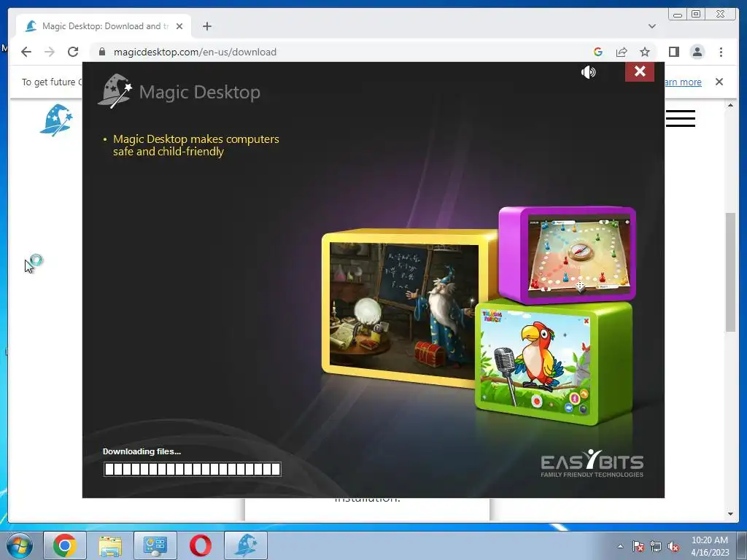
Task: Open the Chrome profile avatar
Action: point(697,52)
